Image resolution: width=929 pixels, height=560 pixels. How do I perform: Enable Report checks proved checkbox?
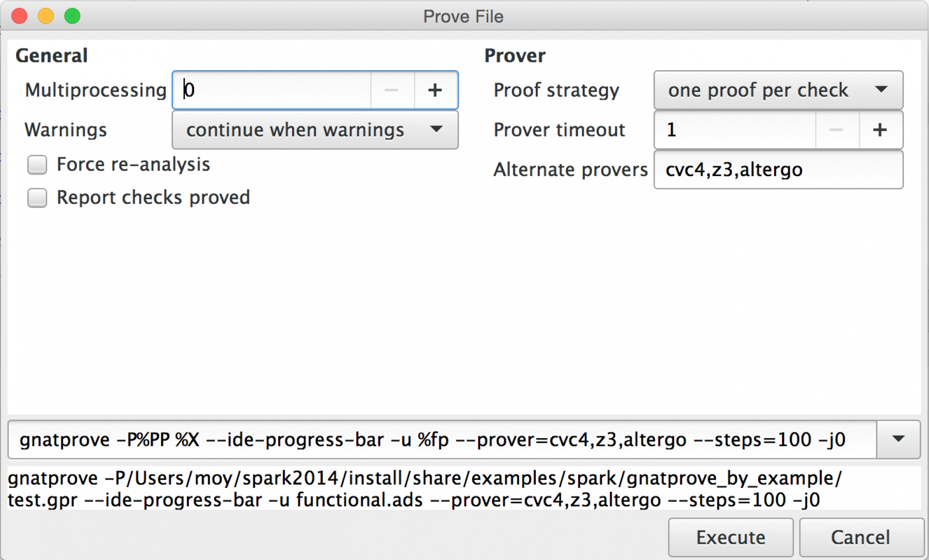37,198
